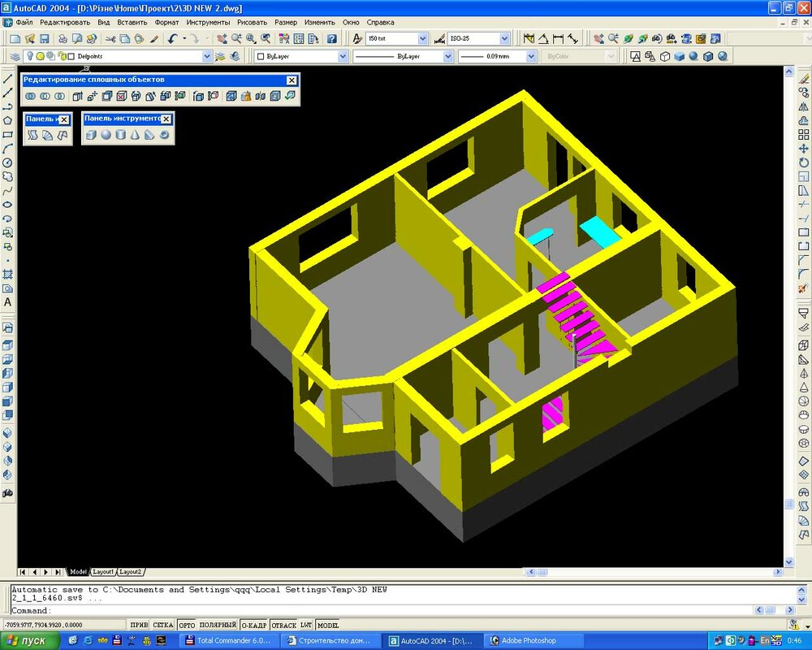The width and height of the screenshot is (812, 650).
Task: Open the Рисовать menu
Action: tap(252, 22)
